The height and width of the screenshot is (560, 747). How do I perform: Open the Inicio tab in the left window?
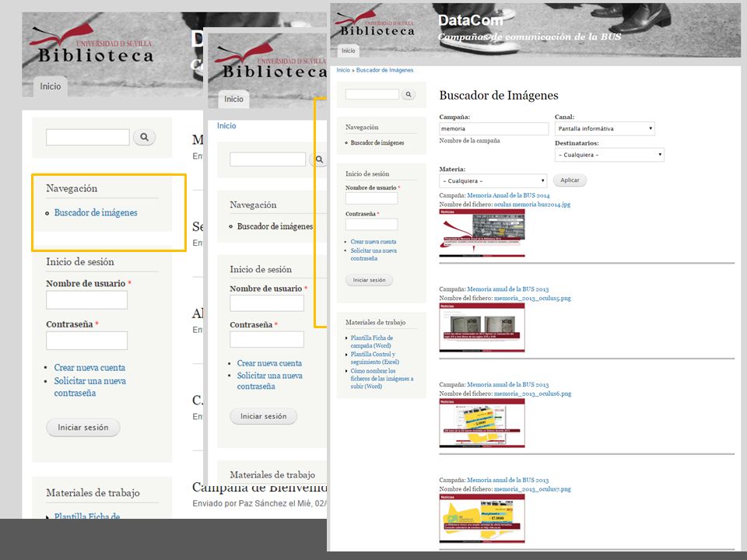pyautogui.click(x=50, y=86)
